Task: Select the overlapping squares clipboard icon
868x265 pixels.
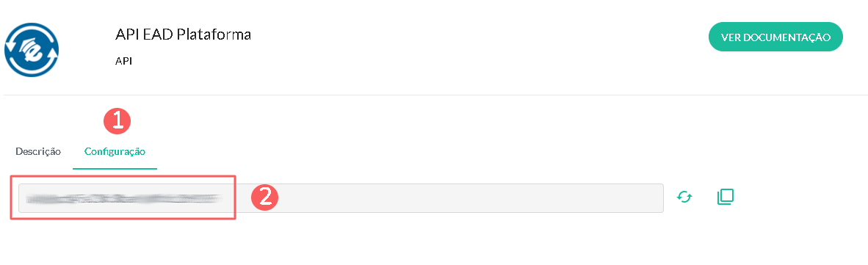Action: click(x=726, y=197)
